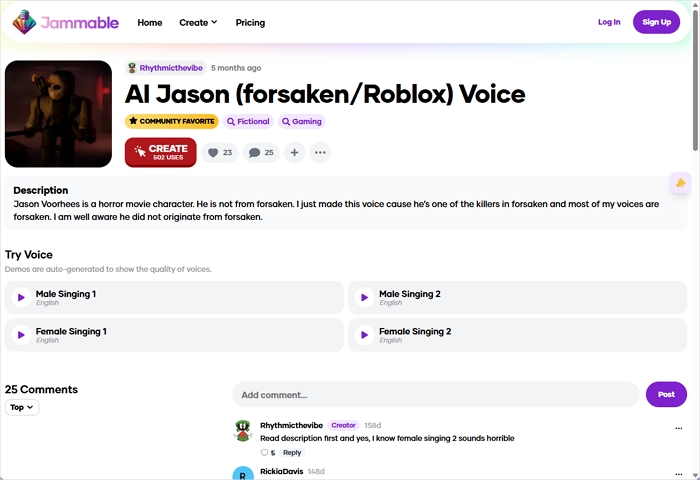Click the Add comment input field

[436, 394]
